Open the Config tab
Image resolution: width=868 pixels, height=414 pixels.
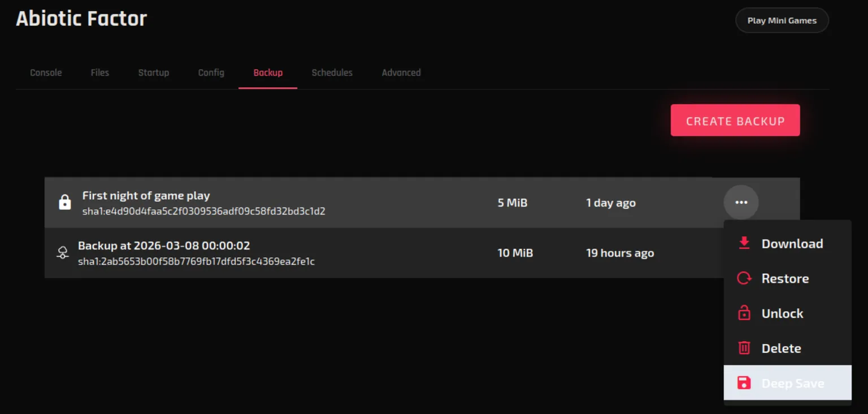click(x=211, y=72)
